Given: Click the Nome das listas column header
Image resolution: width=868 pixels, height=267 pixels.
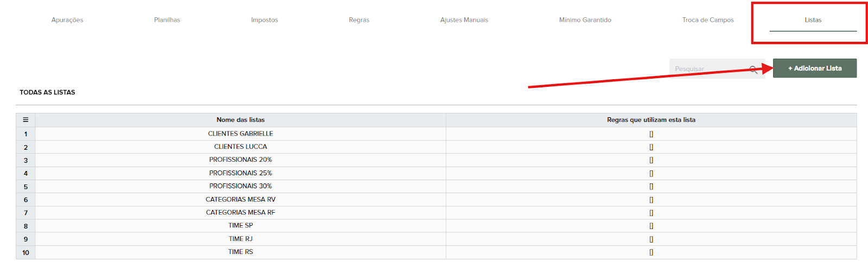Looking at the screenshot, I should click(240, 120).
